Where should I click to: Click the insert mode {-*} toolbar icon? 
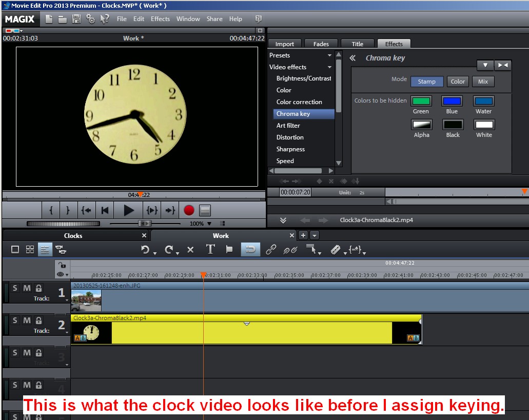[x=355, y=249]
